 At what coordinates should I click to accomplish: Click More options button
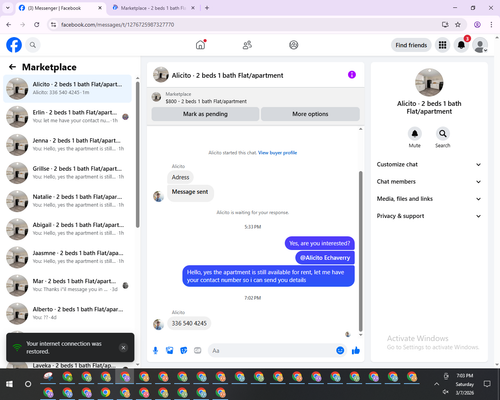coord(310,114)
